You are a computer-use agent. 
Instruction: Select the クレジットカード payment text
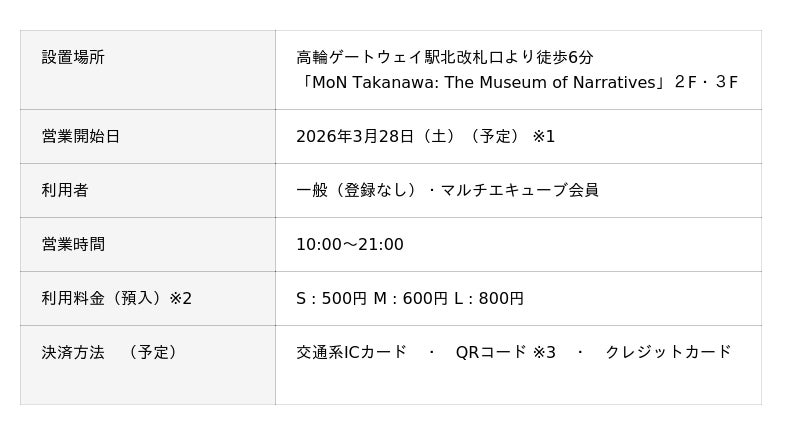coord(668,352)
